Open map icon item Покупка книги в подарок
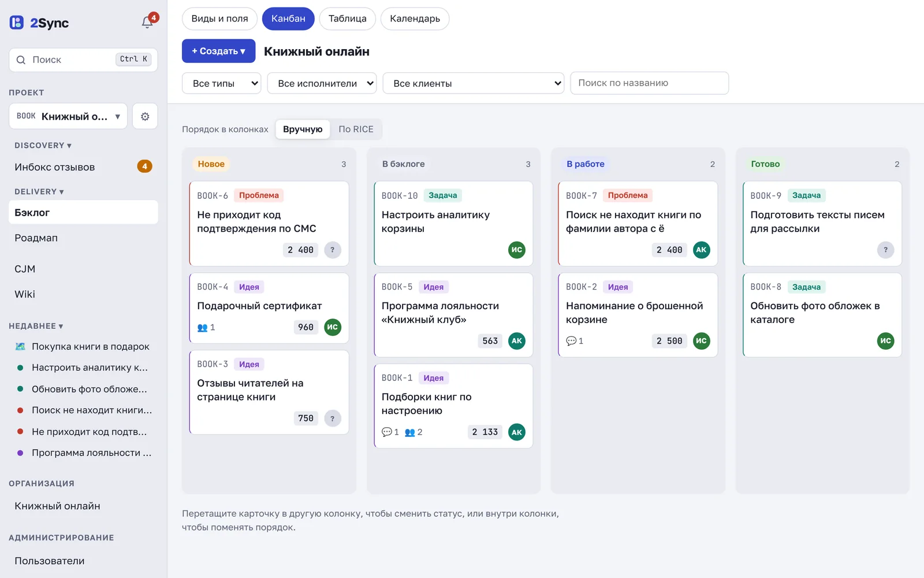Screen dimensions: 924x578 pyautogui.click(x=84, y=346)
